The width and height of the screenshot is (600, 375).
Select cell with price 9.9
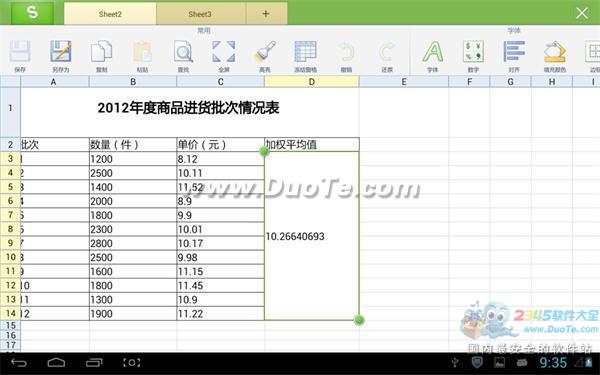(221, 215)
